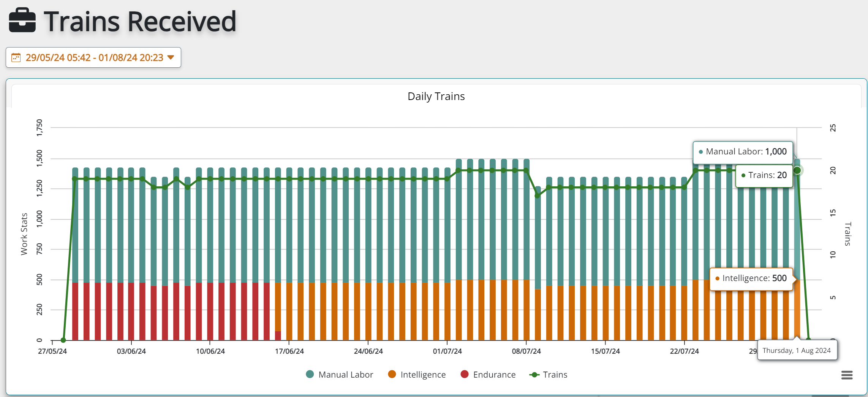
Task: Click the Work Stats axis title
Action: coord(24,234)
